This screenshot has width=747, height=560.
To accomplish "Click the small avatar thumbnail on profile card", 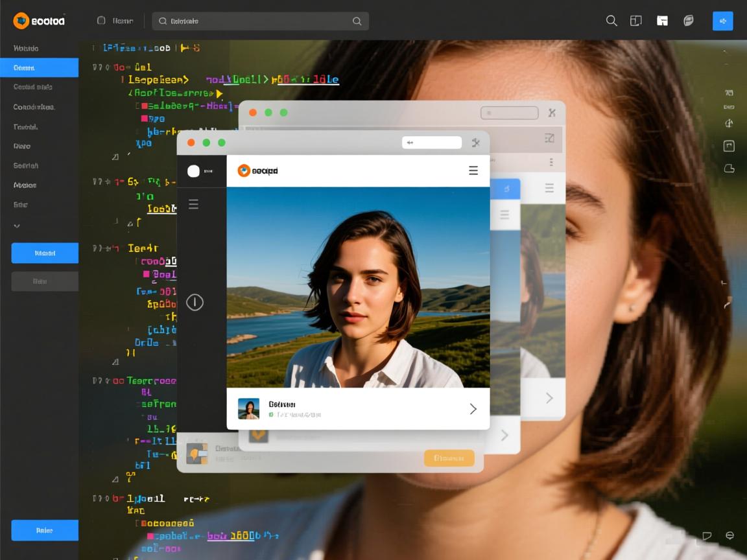I will [248, 408].
